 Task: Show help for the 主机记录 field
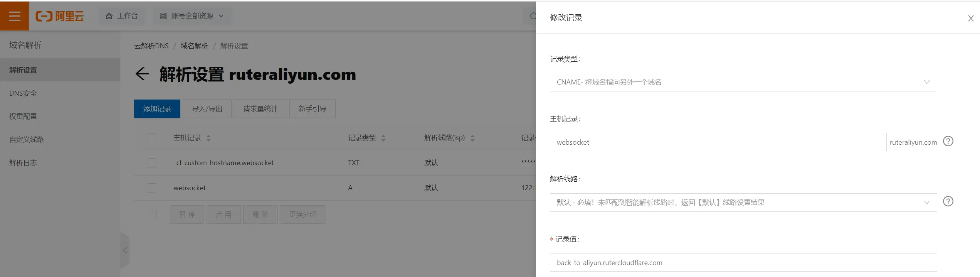click(x=948, y=141)
